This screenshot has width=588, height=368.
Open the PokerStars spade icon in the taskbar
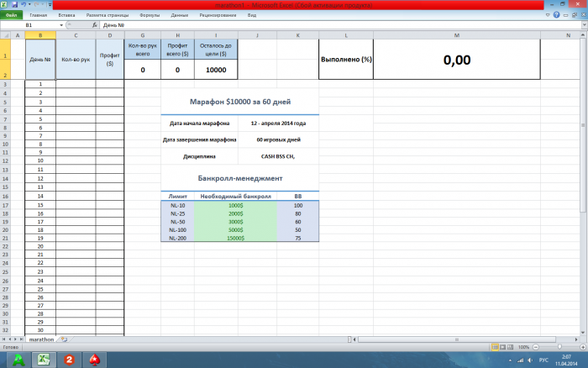[x=94, y=360]
